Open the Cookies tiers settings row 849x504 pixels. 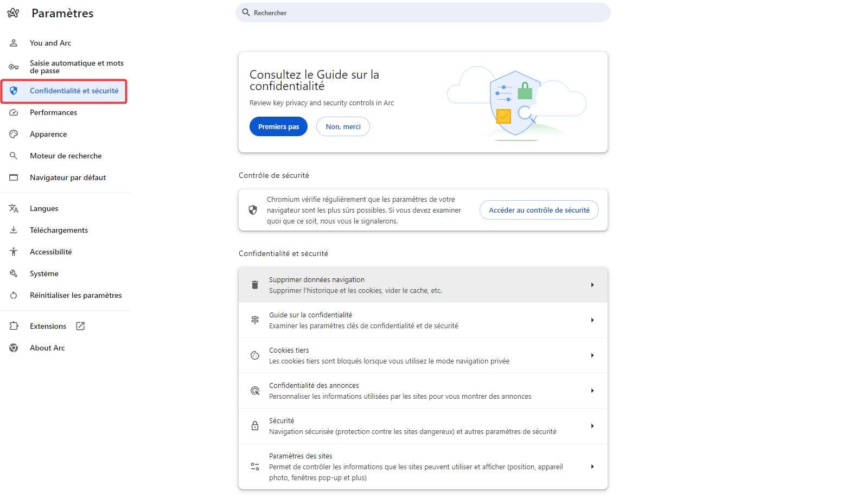[423, 355]
